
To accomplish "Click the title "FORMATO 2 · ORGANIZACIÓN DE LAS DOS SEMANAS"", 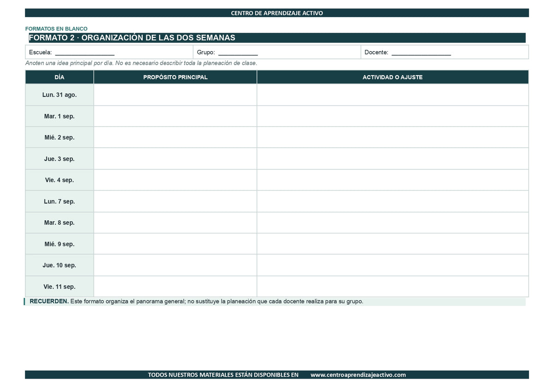I will click(x=132, y=38).
